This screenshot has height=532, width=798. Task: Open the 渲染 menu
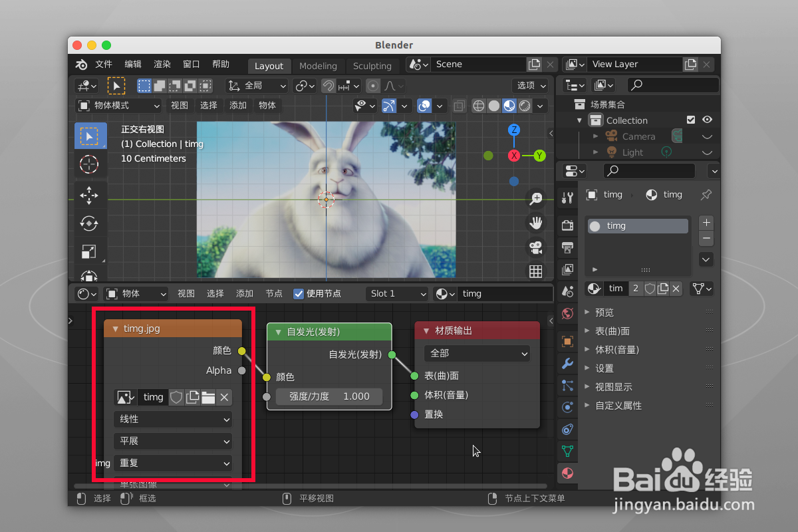click(x=162, y=65)
